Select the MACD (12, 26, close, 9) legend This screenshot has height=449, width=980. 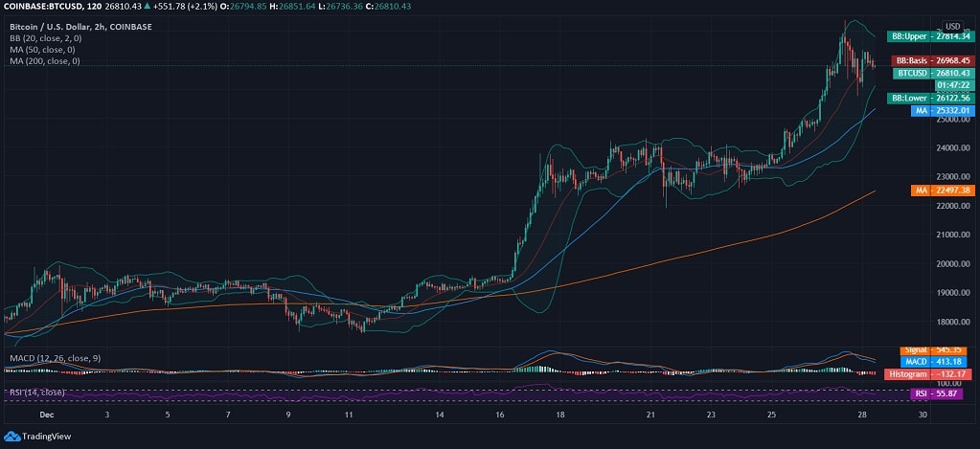(x=56, y=358)
